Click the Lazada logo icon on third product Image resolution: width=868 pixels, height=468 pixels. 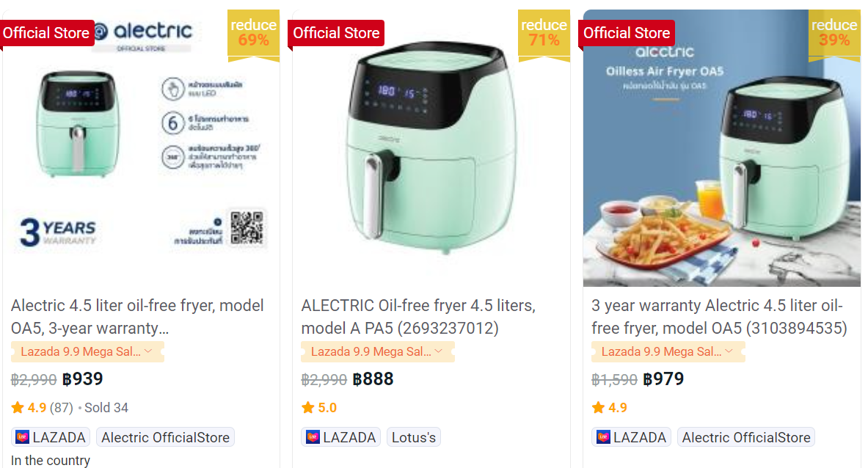603,438
